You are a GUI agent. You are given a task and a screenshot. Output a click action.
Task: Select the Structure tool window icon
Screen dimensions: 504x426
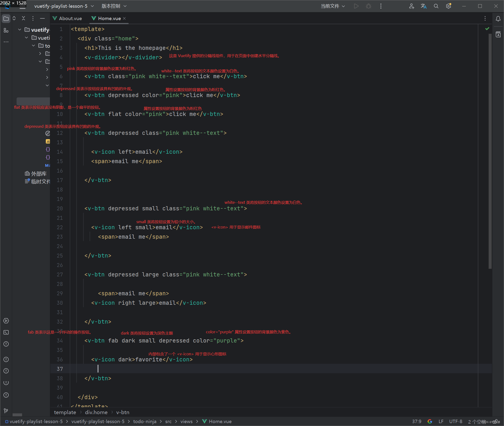click(6, 30)
